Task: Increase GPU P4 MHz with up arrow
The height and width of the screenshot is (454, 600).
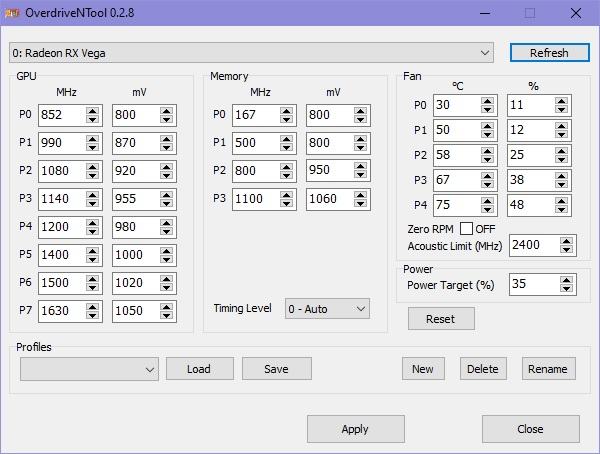Action: (x=92, y=222)
